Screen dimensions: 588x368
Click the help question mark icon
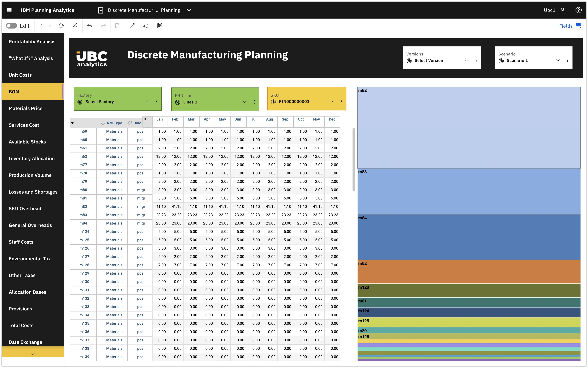pos(578,10)
